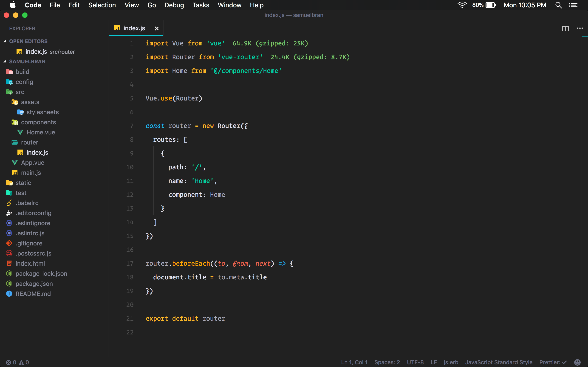Click the warnings triangle icon in status bar
Viewport: 588px width, 367px height.
(21, 362)
